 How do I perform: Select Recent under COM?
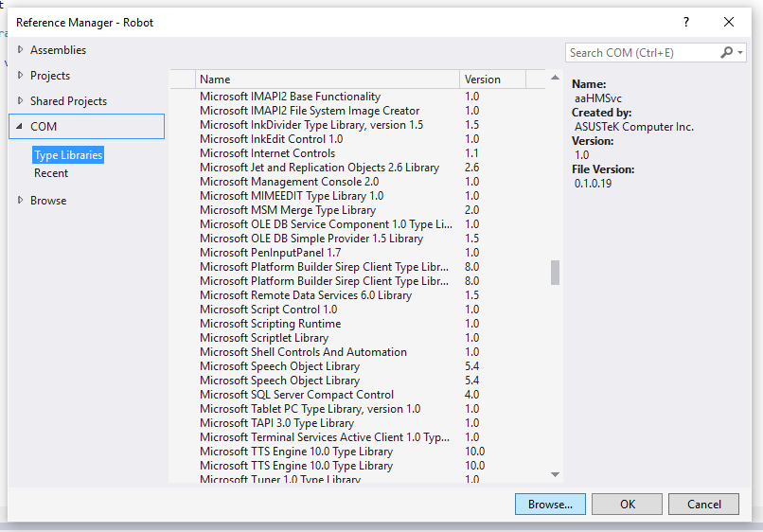tap(51, 173)
